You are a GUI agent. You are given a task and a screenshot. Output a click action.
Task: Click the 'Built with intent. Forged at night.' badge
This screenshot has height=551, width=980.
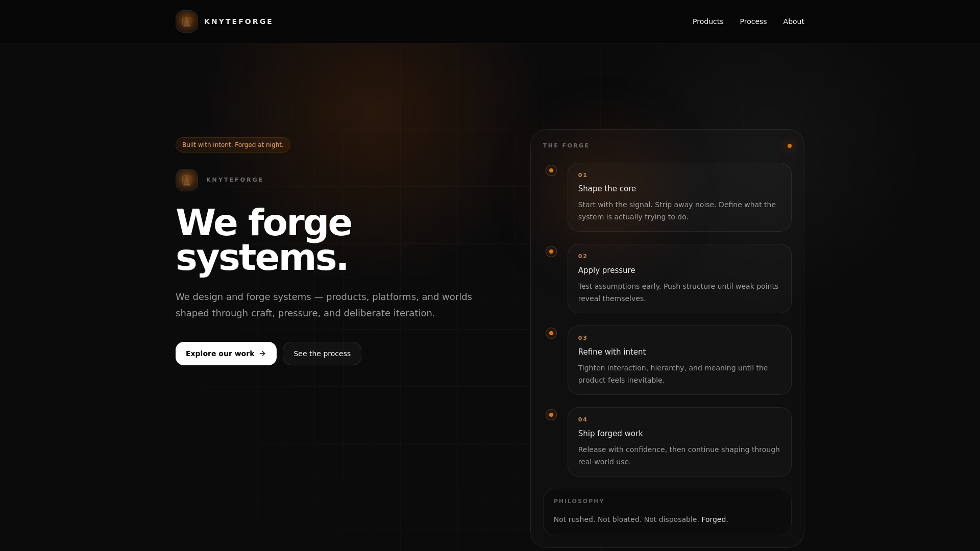[233, 145]
